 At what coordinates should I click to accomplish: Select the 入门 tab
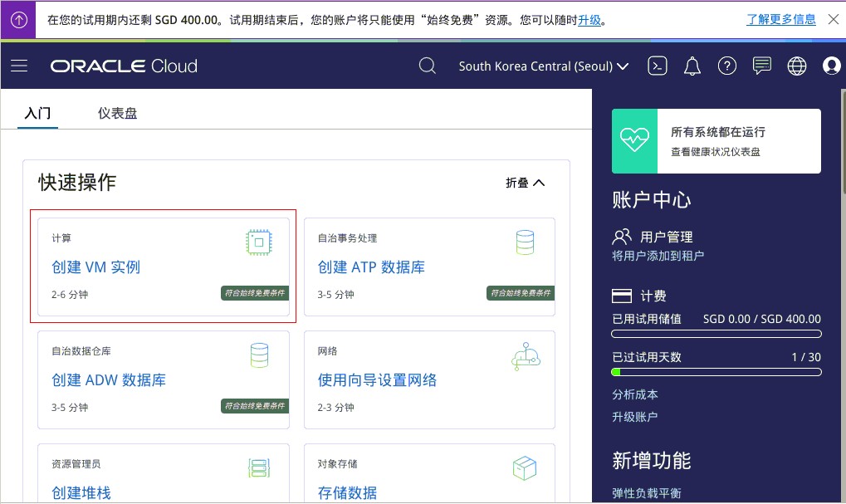(37, 112)
